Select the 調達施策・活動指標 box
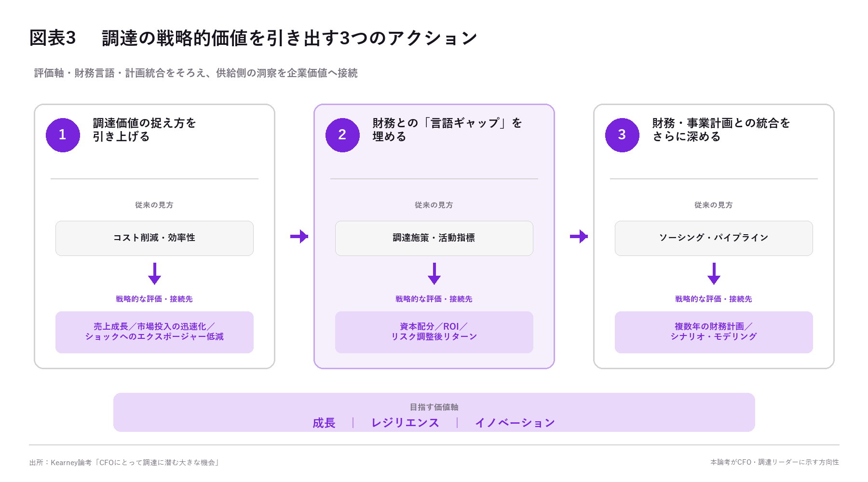 click(x=434, y=238)
